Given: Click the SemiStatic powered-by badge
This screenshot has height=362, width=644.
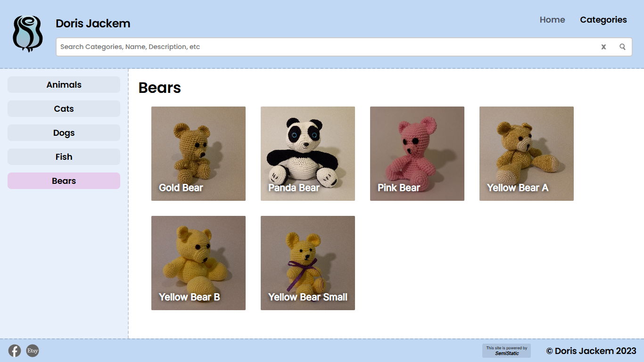Looking at the screenshot, I should (506, 351).
